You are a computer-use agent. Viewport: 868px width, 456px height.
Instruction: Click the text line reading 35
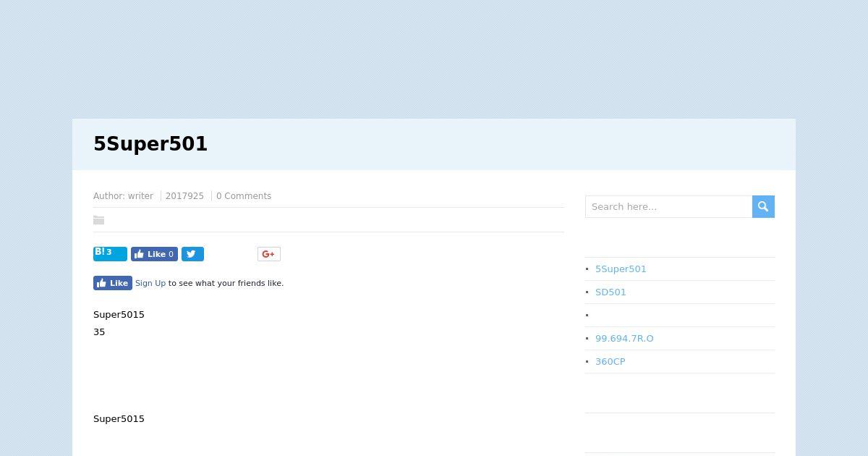click(99, 332)
